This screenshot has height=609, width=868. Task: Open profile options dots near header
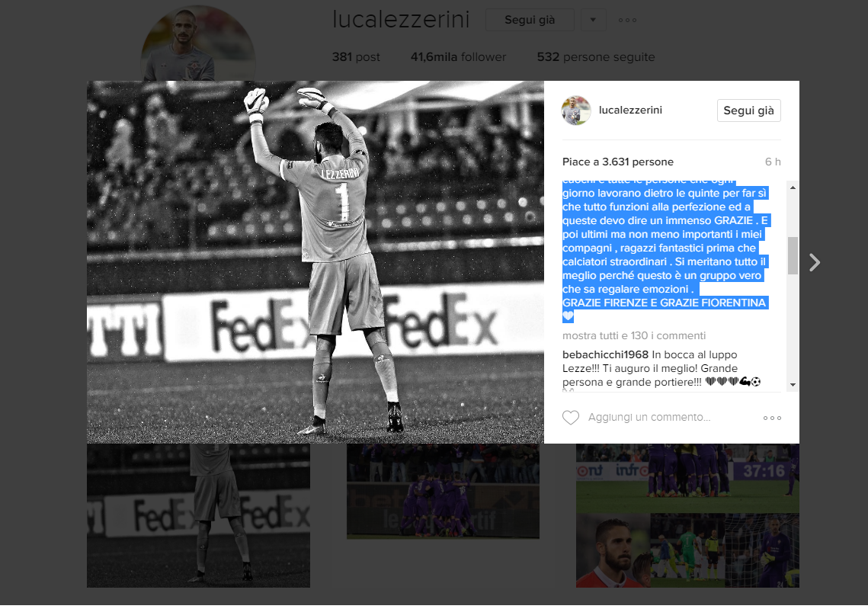(627, 20)
